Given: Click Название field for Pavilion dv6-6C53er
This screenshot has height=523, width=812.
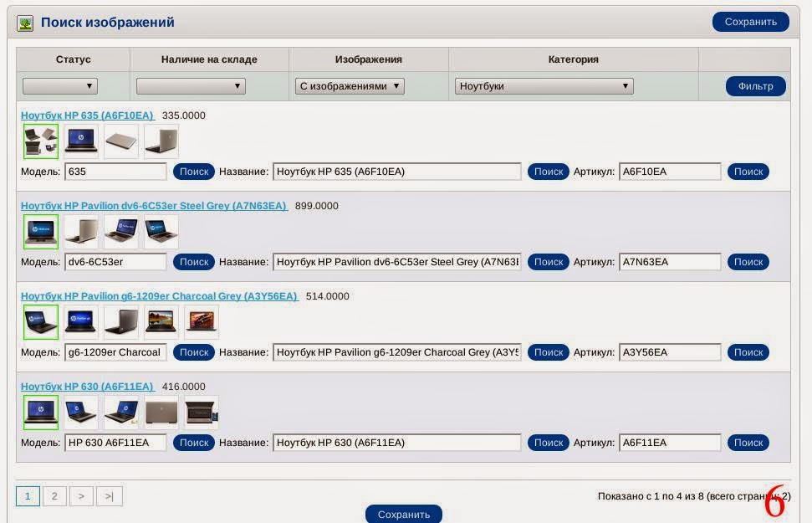Looking at the screenshot, I should [x=397, y=262].
